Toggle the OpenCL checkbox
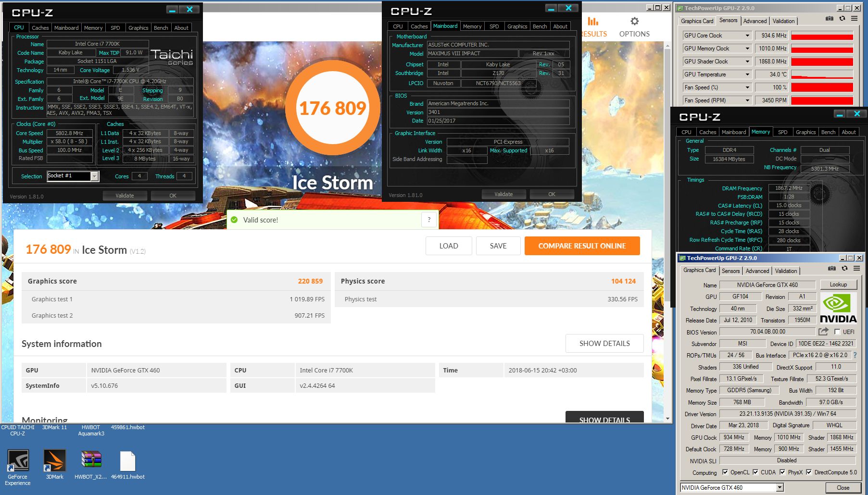Image resolution: width=868 pixels, height=495 pixels. [x=725, y=472]
